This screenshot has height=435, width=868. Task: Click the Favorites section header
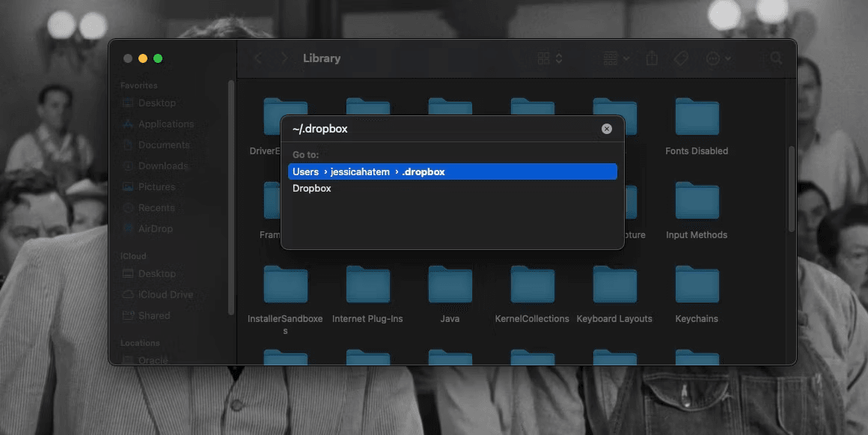[139, 85]
